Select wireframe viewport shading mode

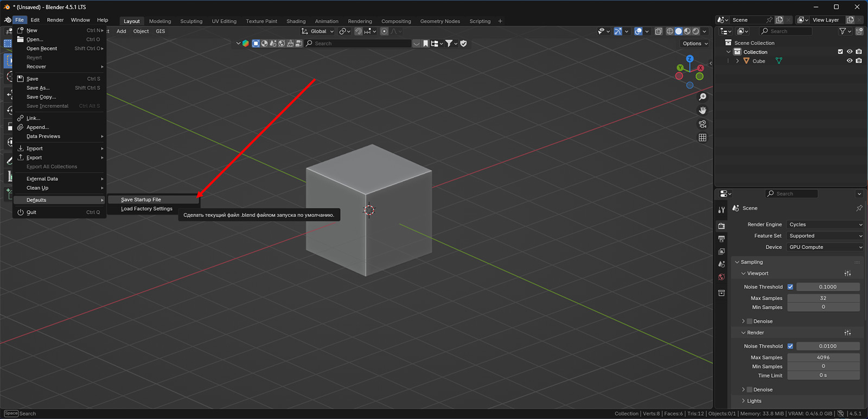(670, 31)
